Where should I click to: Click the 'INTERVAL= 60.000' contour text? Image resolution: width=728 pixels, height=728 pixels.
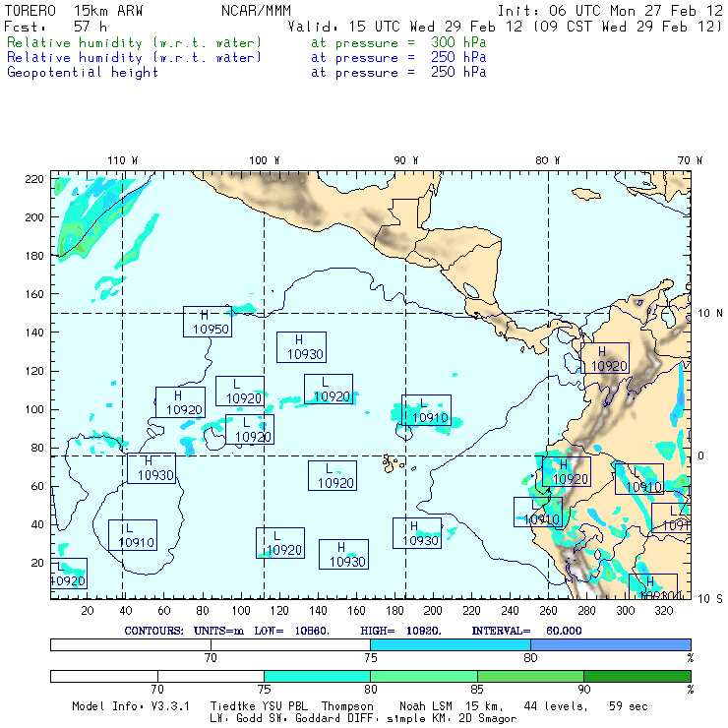(x=526, y=631)
